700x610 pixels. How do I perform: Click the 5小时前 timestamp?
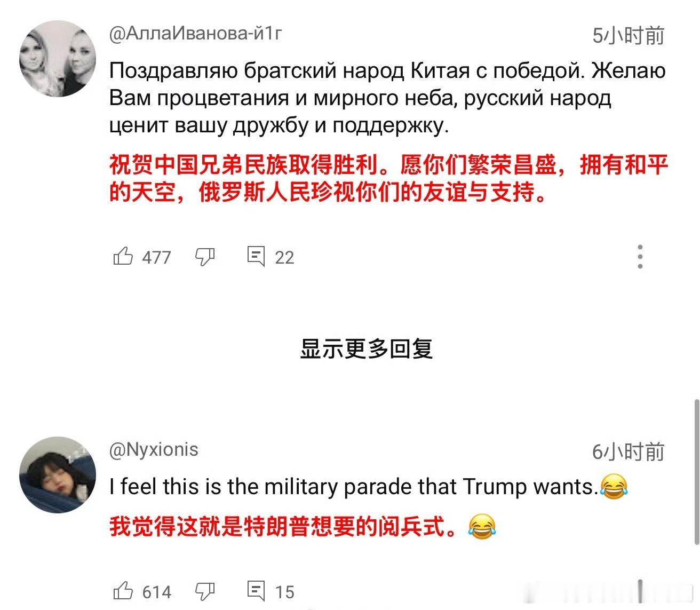tap(629, 36)
